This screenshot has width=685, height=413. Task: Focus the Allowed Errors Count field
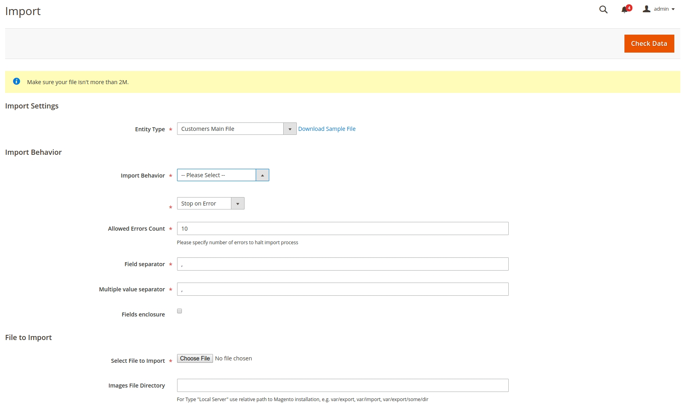(x=342, y=229)
